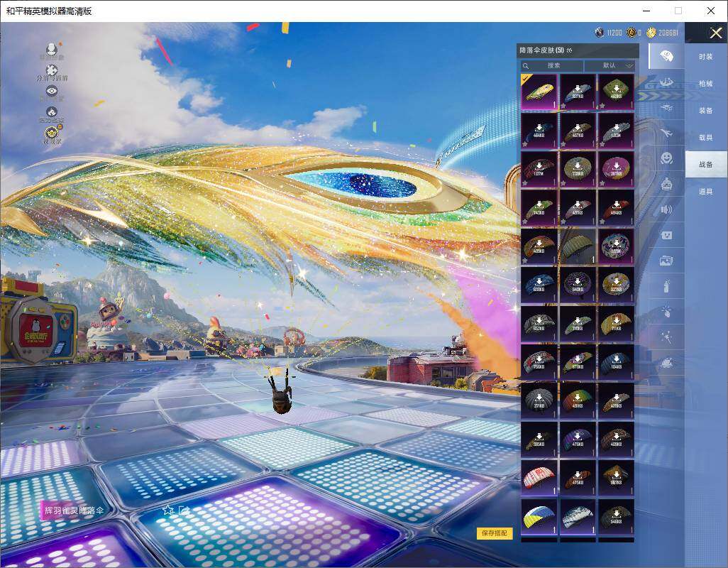Switch to the 枪械 tab

pyautogui.click(x=706, y=84)
